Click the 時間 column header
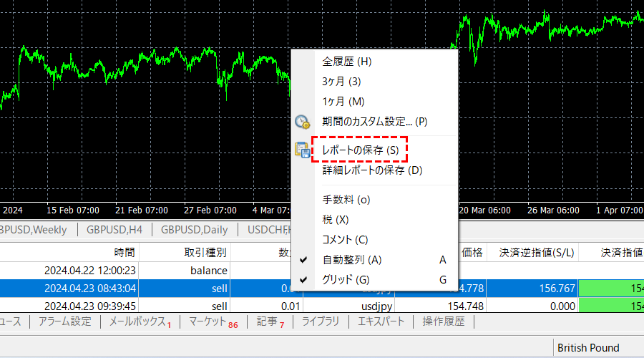Viewport: 644px width, 358px height. tap(124, 252)
